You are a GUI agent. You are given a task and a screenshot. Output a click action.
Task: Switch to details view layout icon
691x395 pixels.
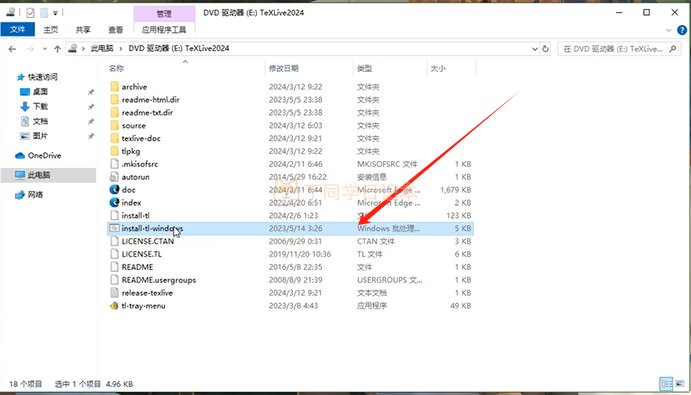click(666, 384)
